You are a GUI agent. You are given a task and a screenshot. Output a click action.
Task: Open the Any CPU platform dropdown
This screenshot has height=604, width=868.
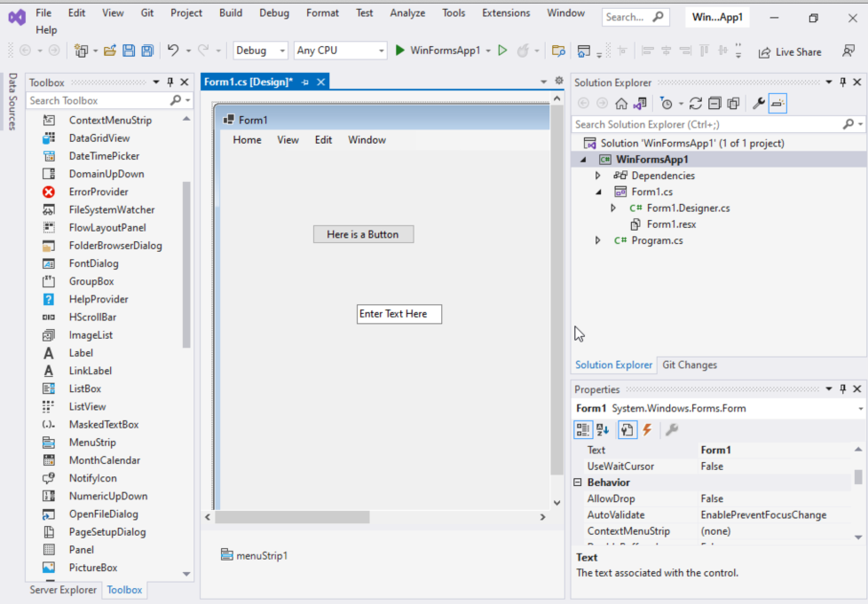point(340,51)
